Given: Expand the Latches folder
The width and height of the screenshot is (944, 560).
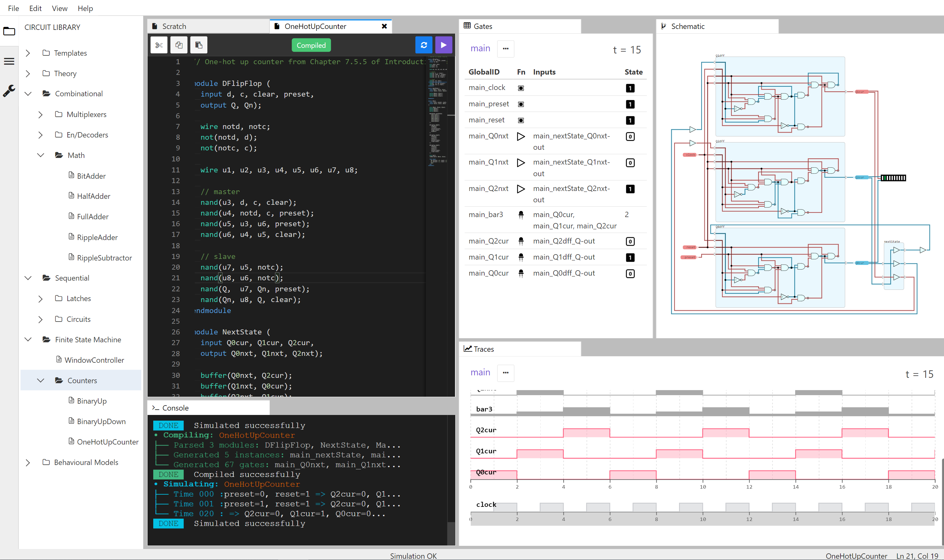Looking at the screenshot, I should click(40, 299).
